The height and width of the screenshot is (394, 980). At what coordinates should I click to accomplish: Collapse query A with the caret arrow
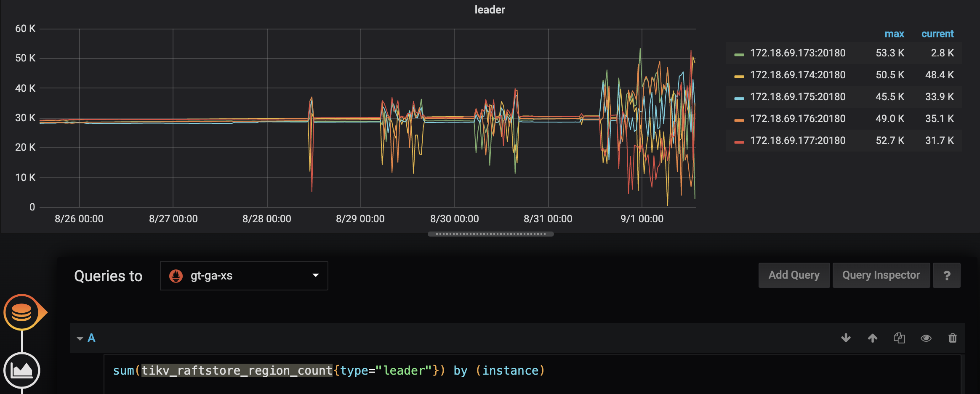tap(80, 338)
